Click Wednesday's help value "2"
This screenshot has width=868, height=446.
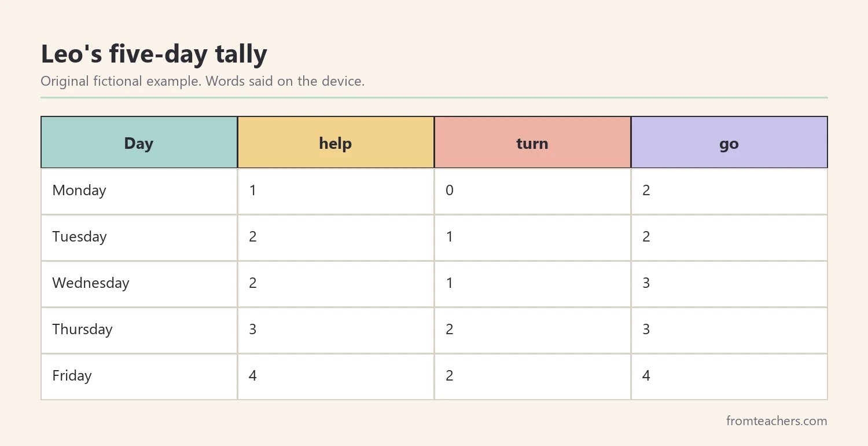coord(253,283)
